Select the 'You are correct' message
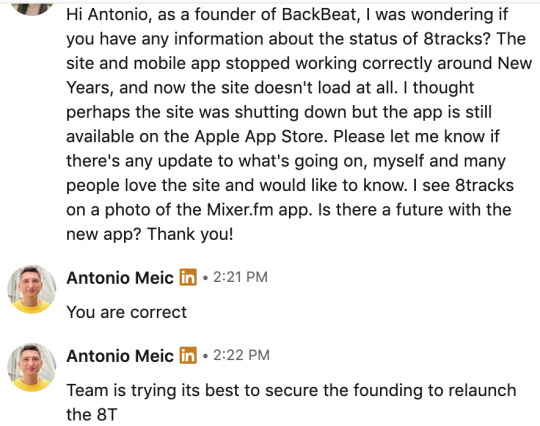Image resolution: width=540 pixels, height=426 pixels. click(126, 312)
